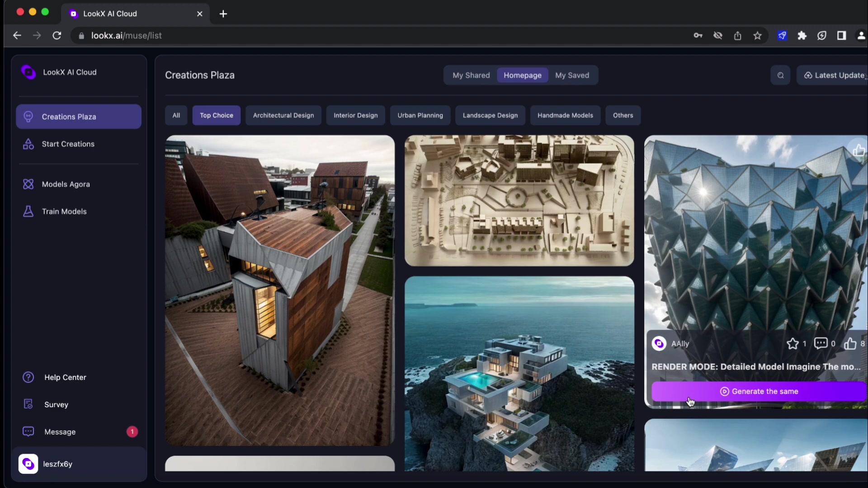Switch to the My Saved tab
868x488 pixels.
[x=572, y=75]
